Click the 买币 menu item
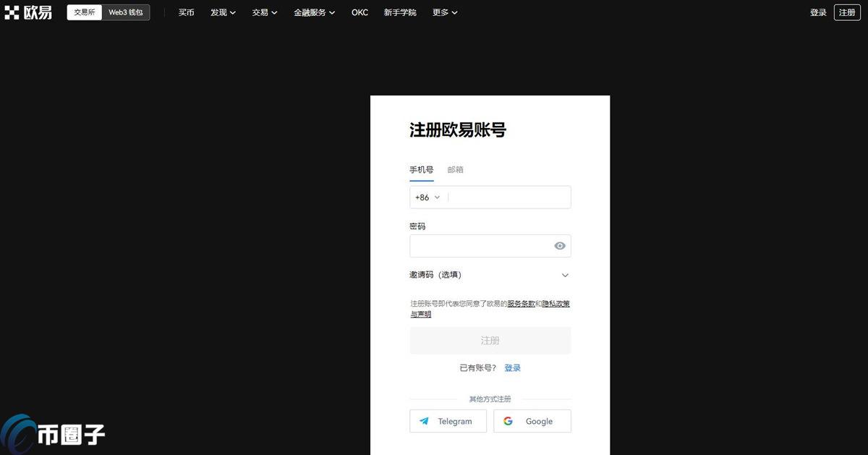 186,12
